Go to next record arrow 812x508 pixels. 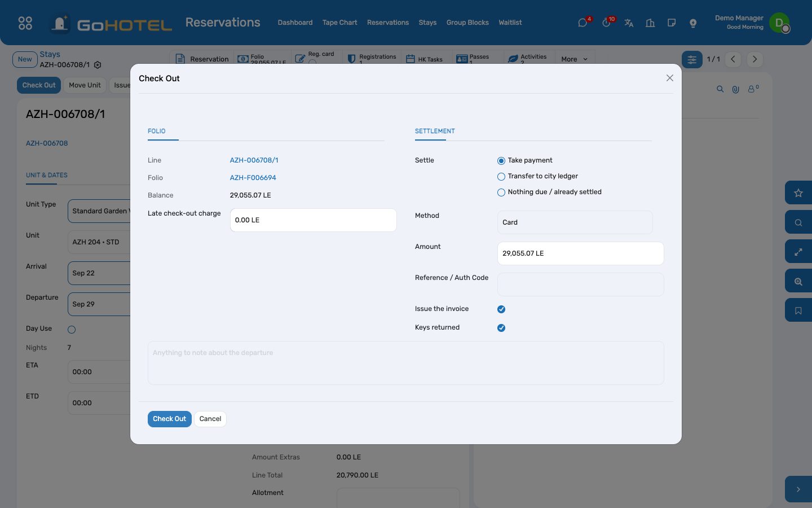(754, 59)
